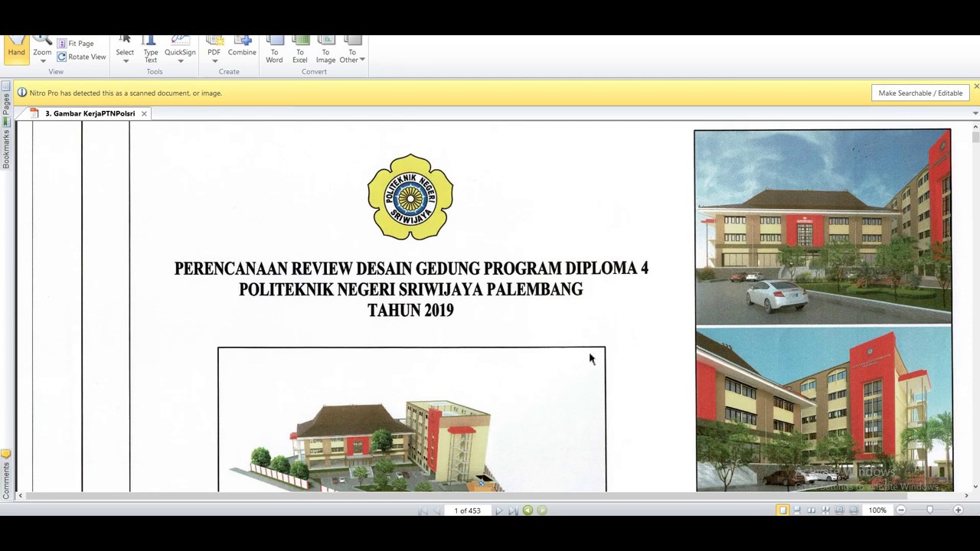Click zoom in plus button

[x=958, y=510]
